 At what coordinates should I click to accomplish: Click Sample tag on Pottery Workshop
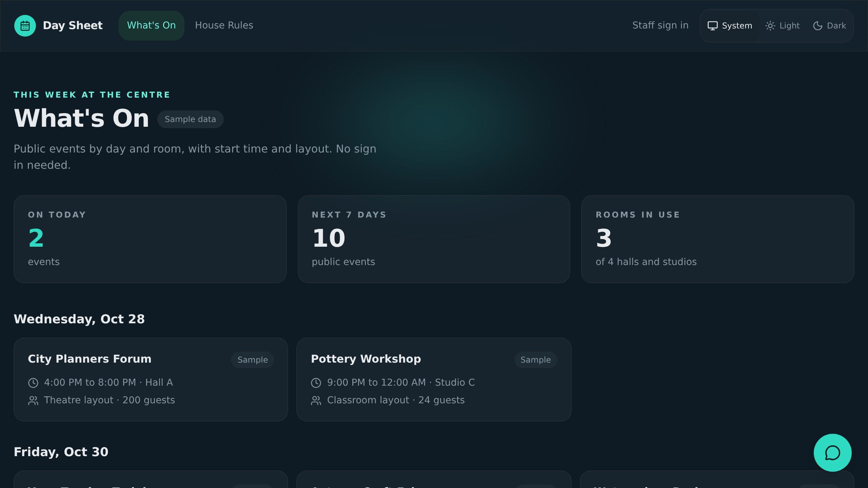coord(536,360)
